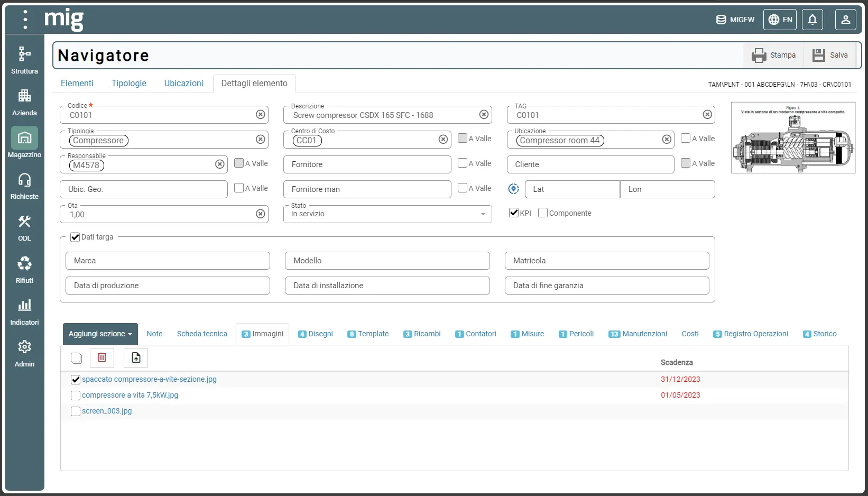Screen dimensions: 868x496
Task: Click the red trash delete icon
Action: coord(102,358)
